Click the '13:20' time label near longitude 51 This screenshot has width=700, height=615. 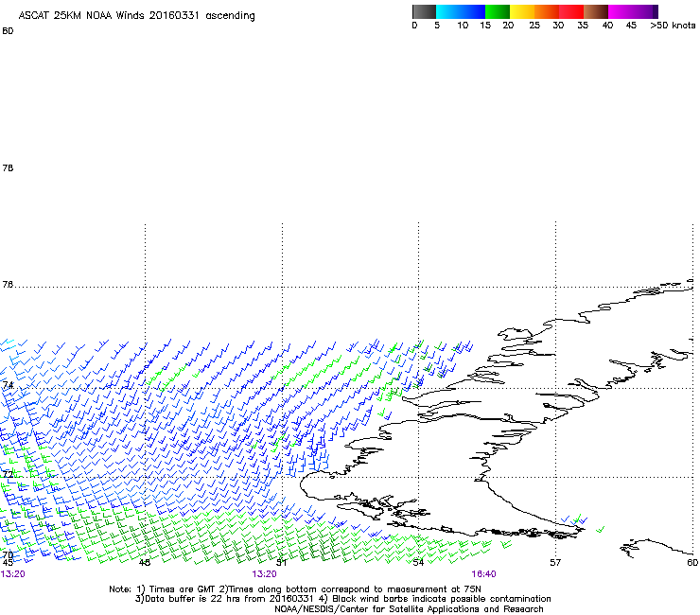[x=264, y=574]
